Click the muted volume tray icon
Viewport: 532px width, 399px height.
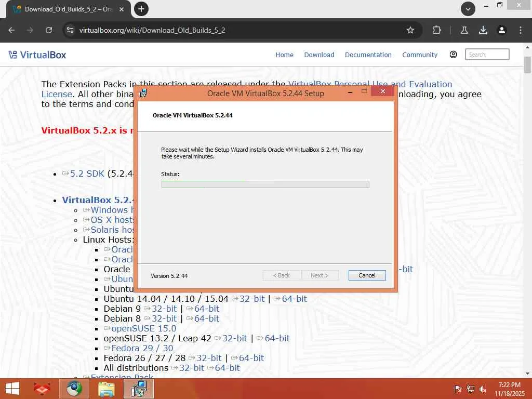[483, 389]
